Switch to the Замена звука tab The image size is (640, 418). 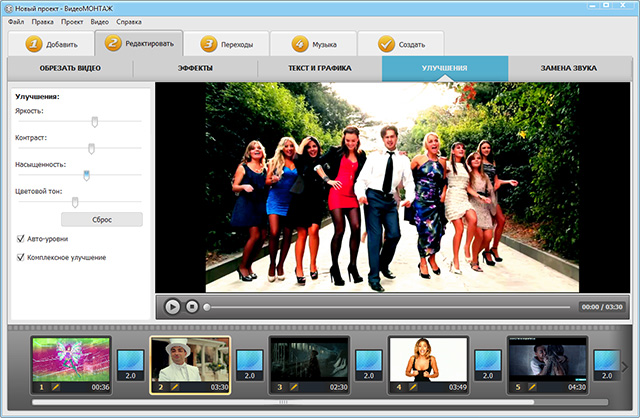570,69
